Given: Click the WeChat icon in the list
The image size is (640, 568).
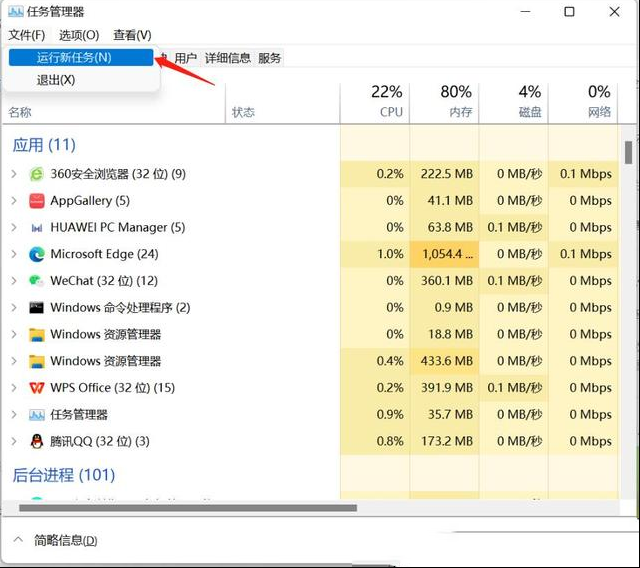Looking at the screenshot, I should click(36, 281).
